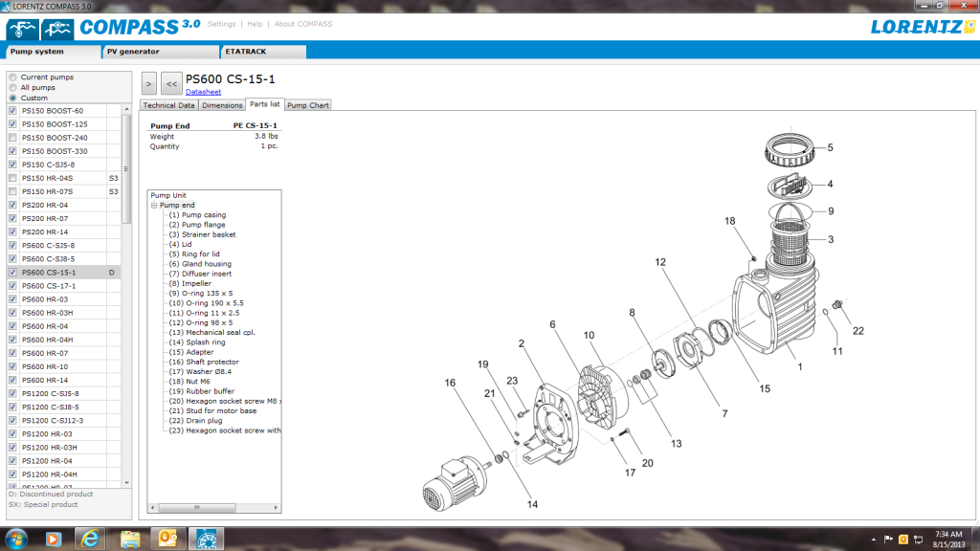Click the yellow tray notification icon
This screenshot has height=551, width=980.
click(903, 540)
